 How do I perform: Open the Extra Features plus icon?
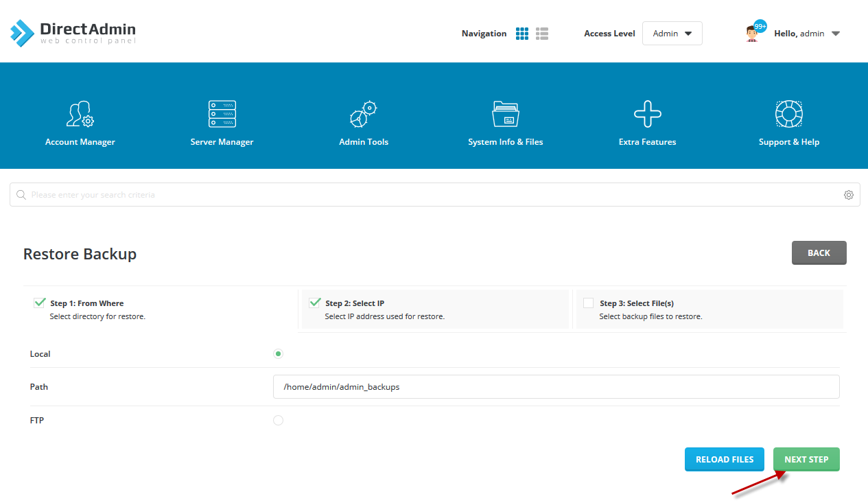(x=648, y=114)
